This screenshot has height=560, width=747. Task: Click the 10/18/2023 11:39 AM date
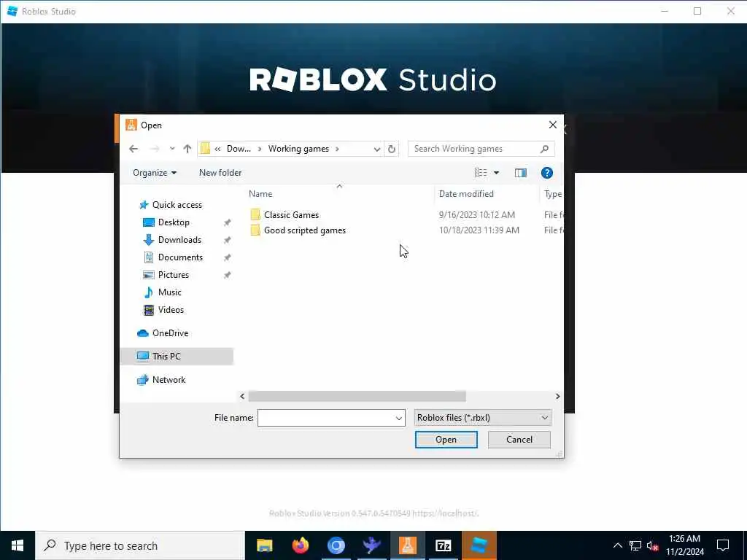(x=479, y=230)
